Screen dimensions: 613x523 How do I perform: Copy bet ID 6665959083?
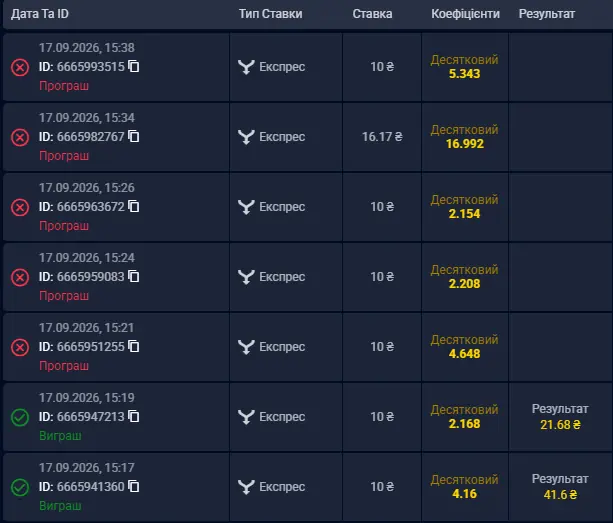pos(134,276)
